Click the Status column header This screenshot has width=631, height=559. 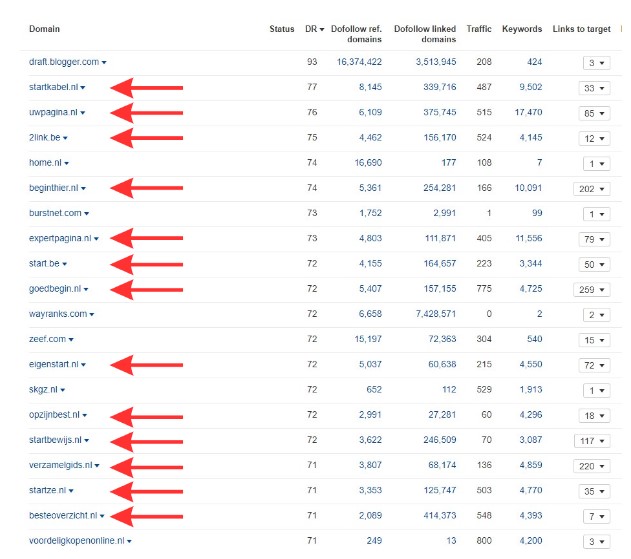(282, 29)
